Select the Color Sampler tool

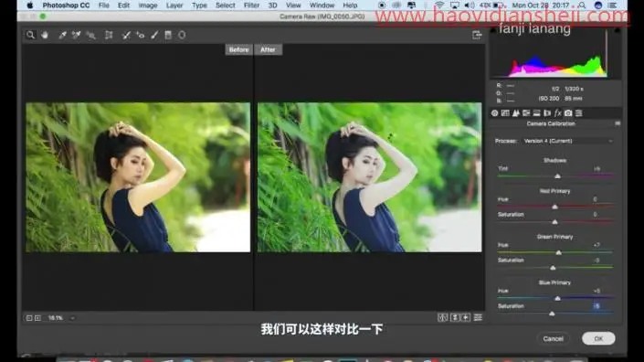pyautogui.click(x=77, y=35)
